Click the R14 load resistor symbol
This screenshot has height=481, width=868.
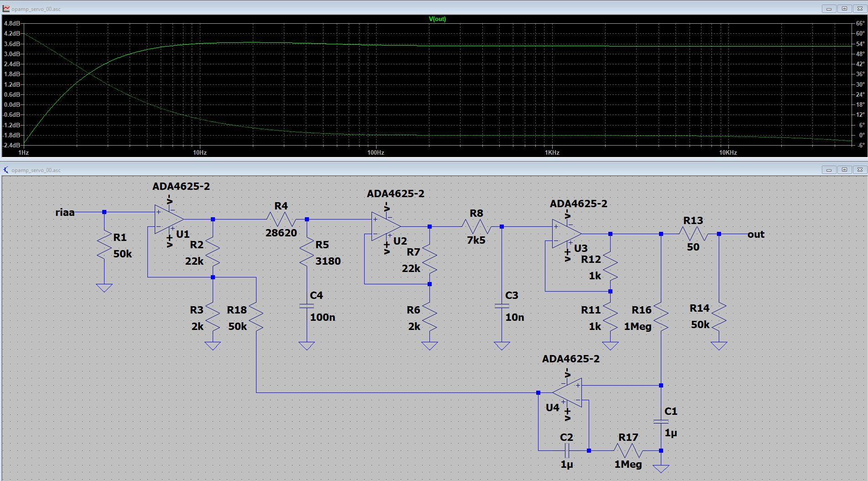(x=719, y=316)
